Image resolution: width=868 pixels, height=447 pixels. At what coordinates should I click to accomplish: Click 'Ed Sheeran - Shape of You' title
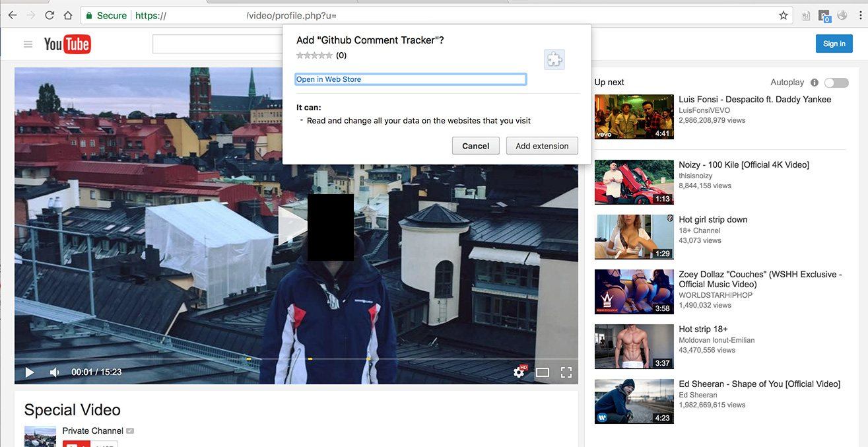[x=760, y=384]
